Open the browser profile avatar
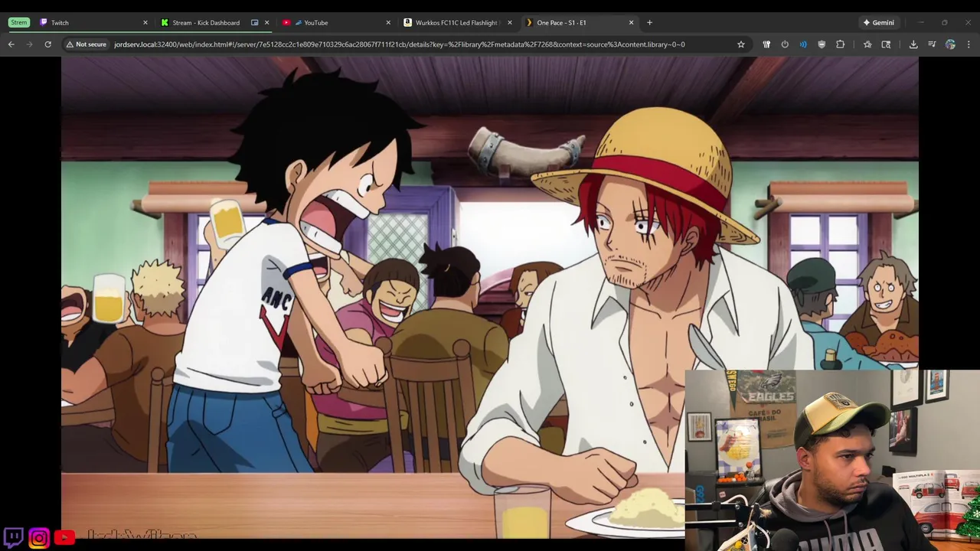Viewport: 980px width, 551px height. click(x=950, y=44)
